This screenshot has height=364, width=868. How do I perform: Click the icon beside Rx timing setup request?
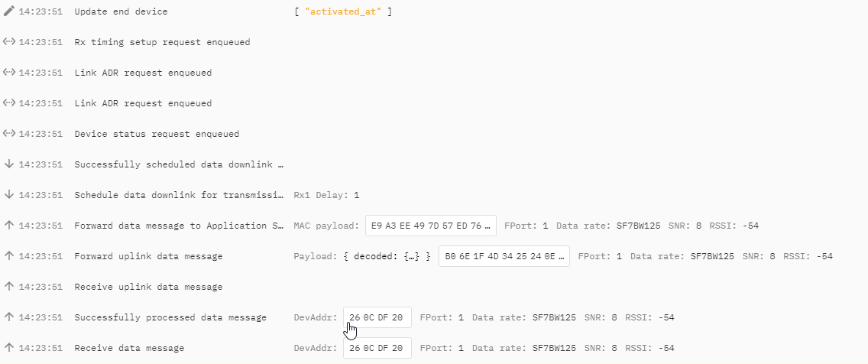coord(9,42)
